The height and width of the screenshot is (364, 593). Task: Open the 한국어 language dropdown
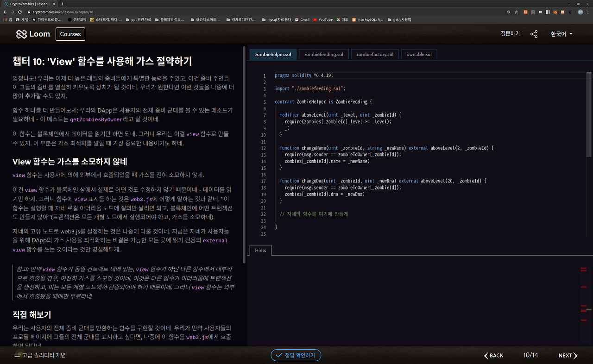pos(561,34)
